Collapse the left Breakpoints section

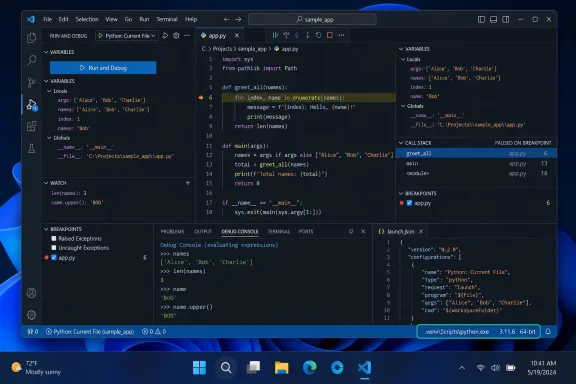(x=46, y=229)
